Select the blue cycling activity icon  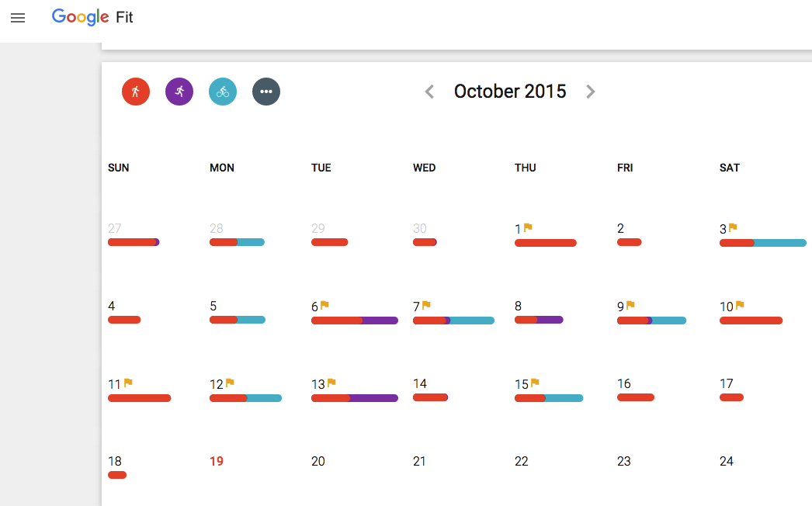[x=223, y=91]
